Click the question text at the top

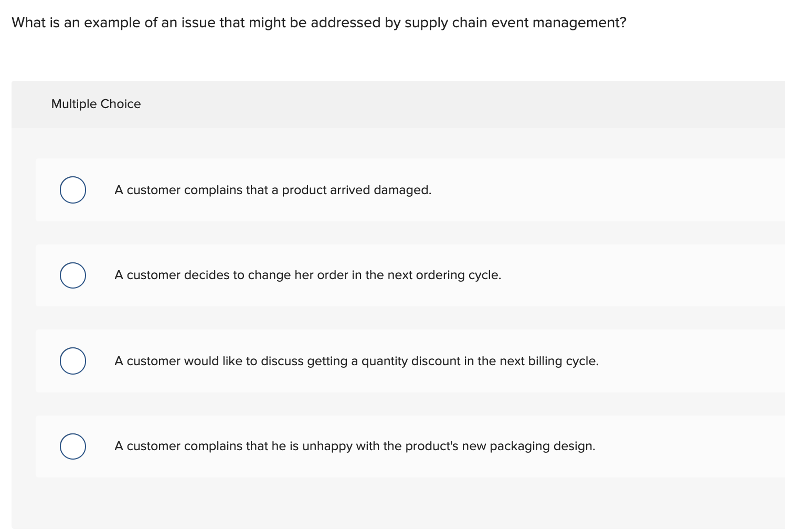[x=319, y=23]
